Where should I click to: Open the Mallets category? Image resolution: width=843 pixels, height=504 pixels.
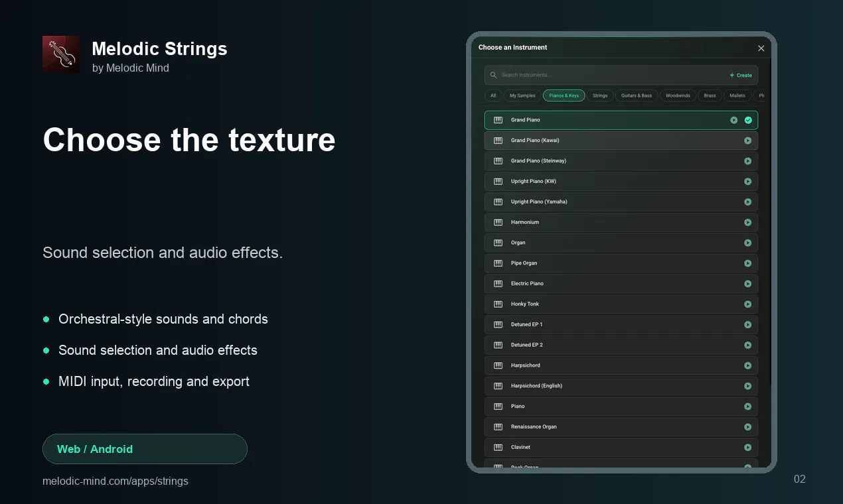737,95
